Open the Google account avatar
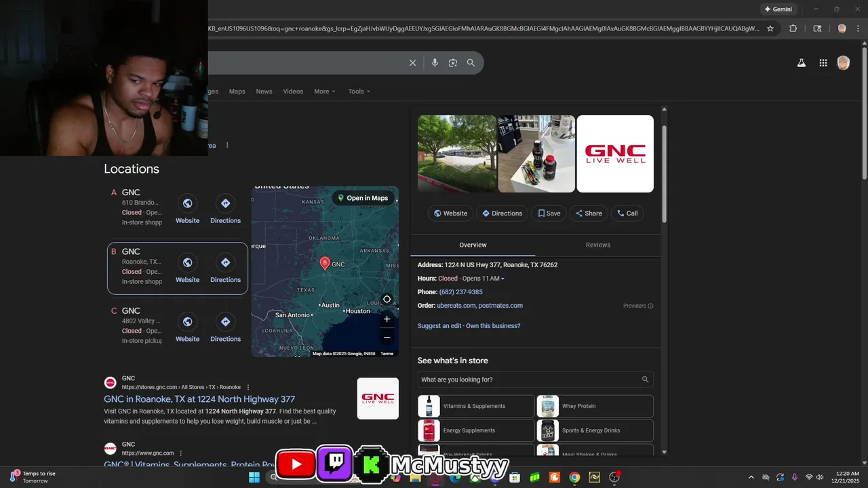The image size is (868, 488). tap(843, 63)
